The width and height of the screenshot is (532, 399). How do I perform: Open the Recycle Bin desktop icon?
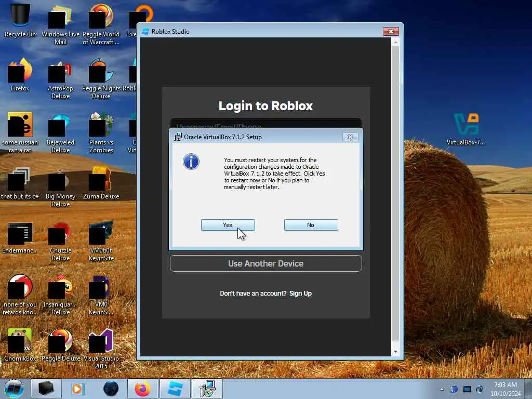coord(20,20)
